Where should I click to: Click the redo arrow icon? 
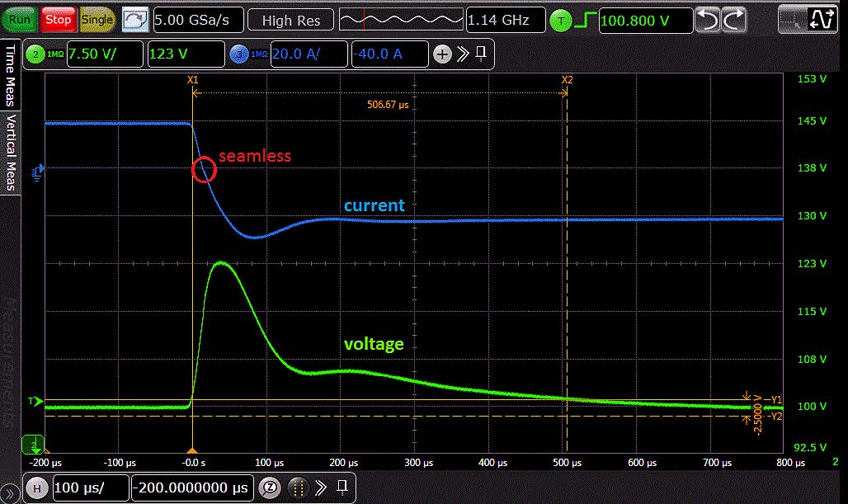point(734,20)
